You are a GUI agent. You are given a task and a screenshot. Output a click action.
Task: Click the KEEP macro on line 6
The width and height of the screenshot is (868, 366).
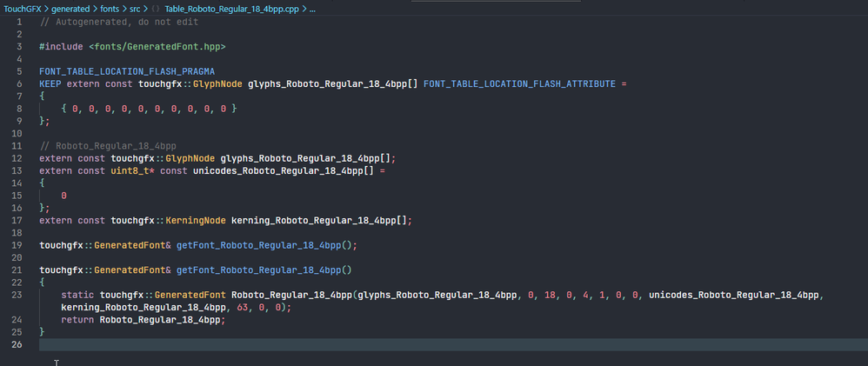tap(50, 83)
